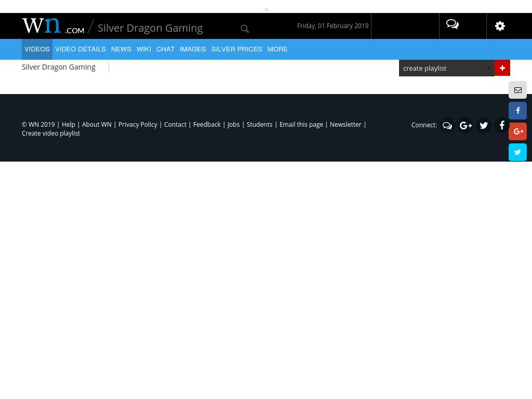Open the chat bubbles icon in top bar
The image size is (532, 399).
pos(453,24)
